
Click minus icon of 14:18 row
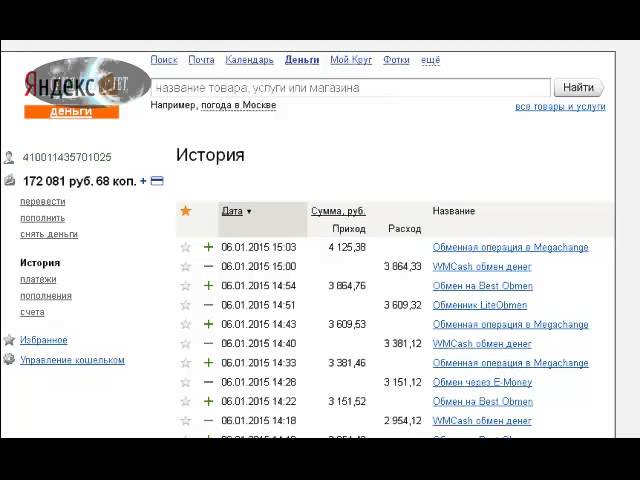[209, 420]
